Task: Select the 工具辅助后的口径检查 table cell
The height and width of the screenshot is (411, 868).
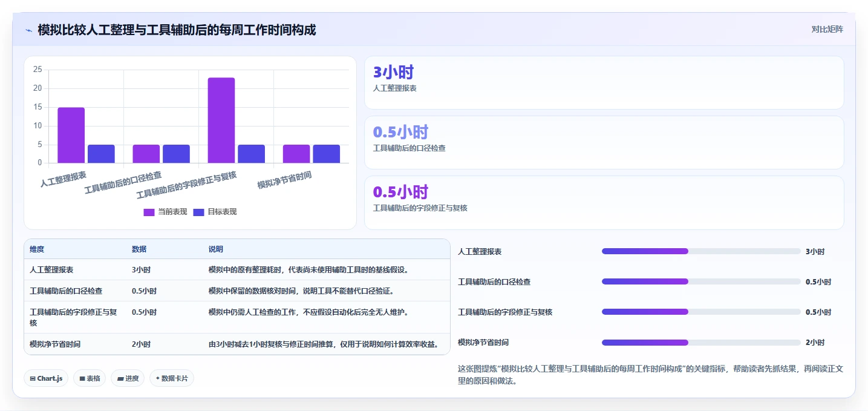Action: coord(66,291)
